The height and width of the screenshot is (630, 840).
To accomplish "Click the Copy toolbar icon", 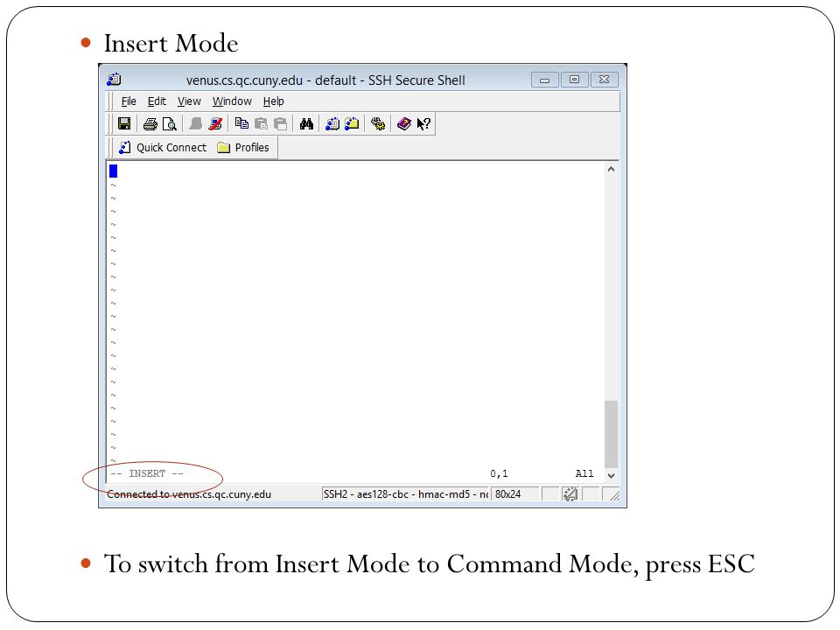I will [241, 123].
